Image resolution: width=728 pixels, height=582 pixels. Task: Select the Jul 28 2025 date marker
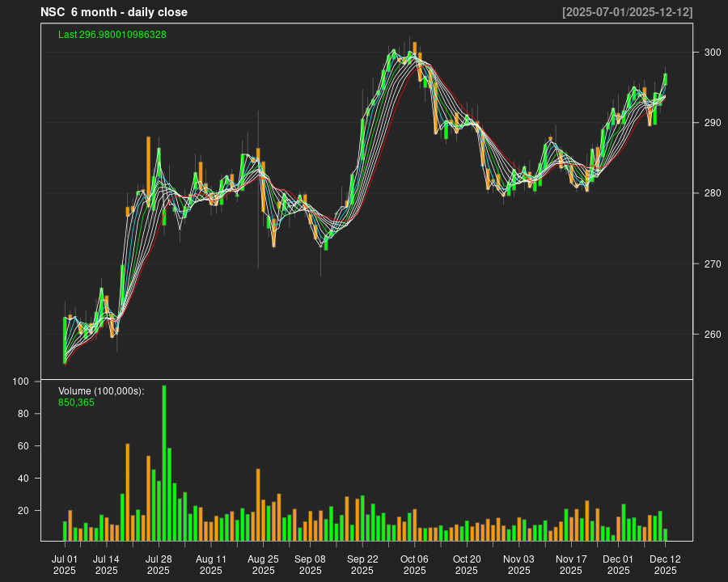(x=159, y=564)
